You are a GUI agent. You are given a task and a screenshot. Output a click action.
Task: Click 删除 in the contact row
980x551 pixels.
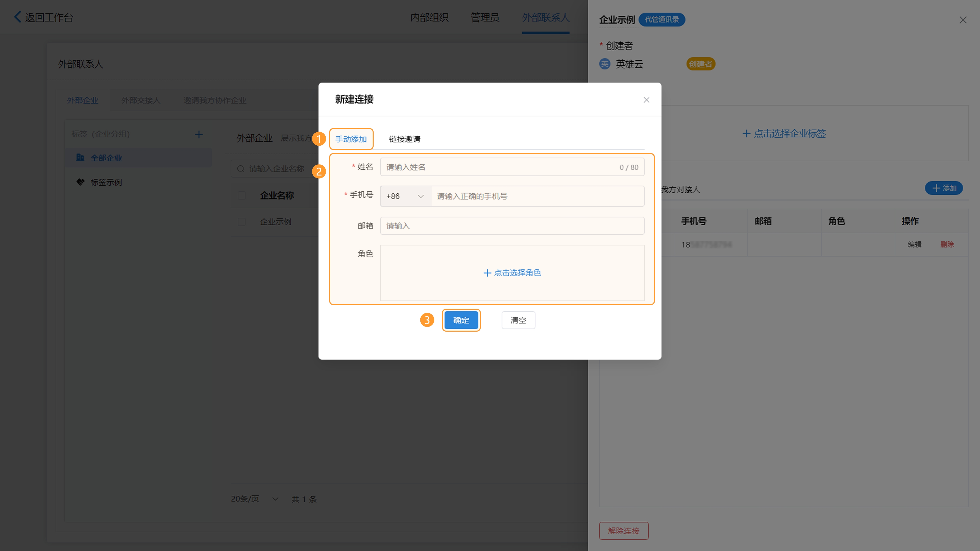tap(947, 245)
